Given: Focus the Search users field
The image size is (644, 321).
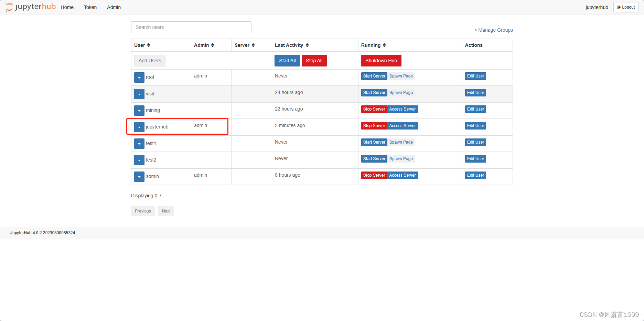Looking at the screenshot, I should tap(191, 27).
